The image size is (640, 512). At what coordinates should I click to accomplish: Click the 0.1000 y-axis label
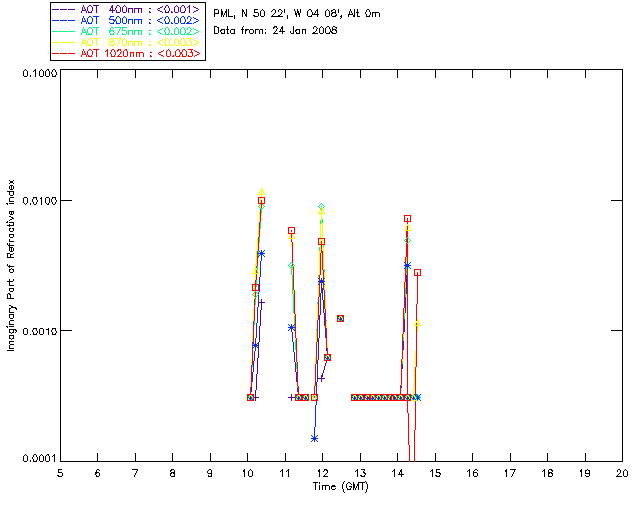tap(40, 73)
